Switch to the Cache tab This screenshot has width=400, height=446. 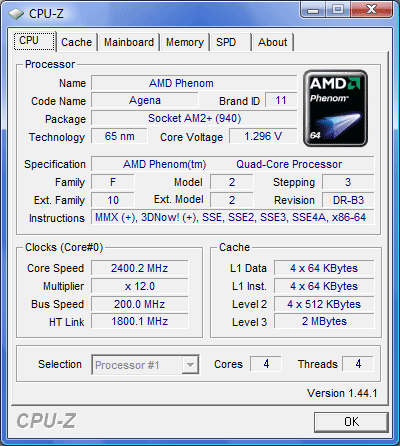[76, 42]
